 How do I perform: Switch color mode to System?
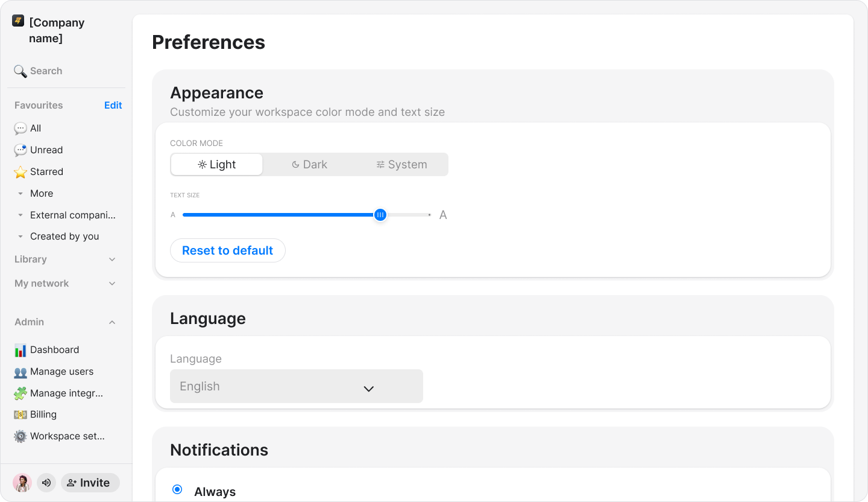pyautogui.click(x=401, y=165)
